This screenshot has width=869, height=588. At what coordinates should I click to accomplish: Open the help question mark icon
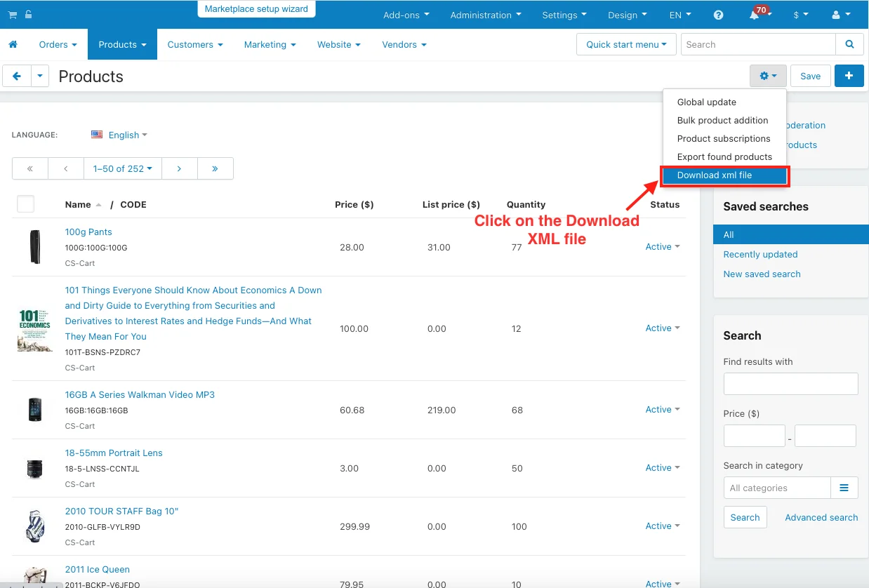point(718,15)
